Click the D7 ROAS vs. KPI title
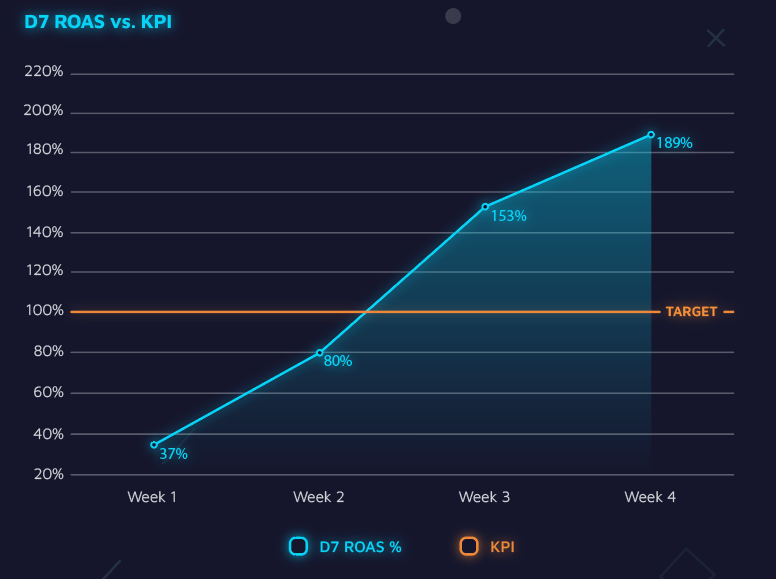 click(98, 21)
